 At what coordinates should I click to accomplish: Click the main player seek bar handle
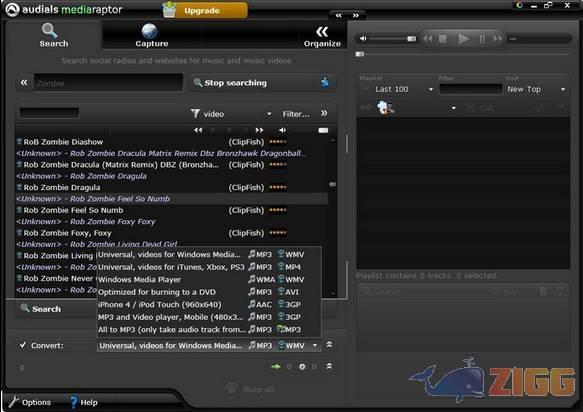pos(360,54)
